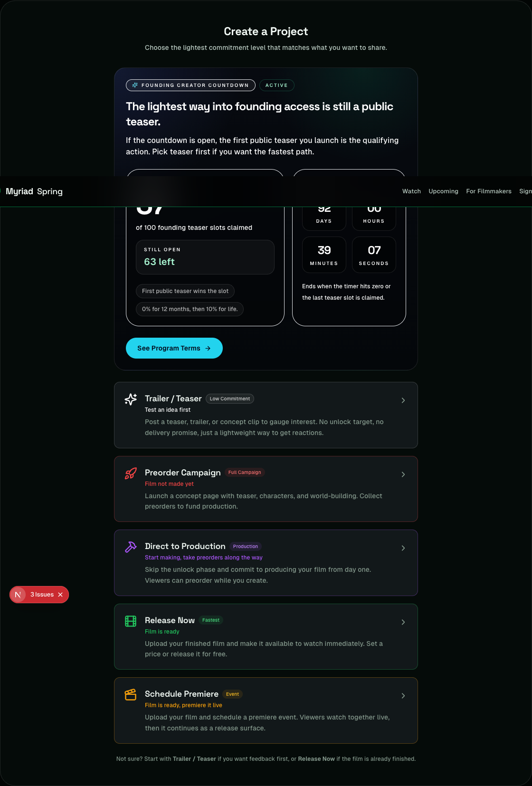Open the Release Now chevron arrow
This screenshot has width=532, height=786.
pos(403,622)
